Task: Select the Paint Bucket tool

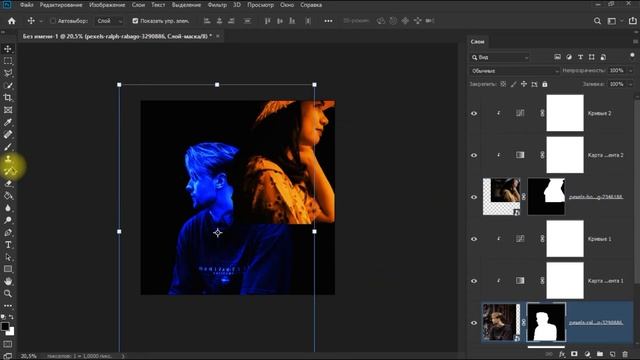Action: click(8, 196)
